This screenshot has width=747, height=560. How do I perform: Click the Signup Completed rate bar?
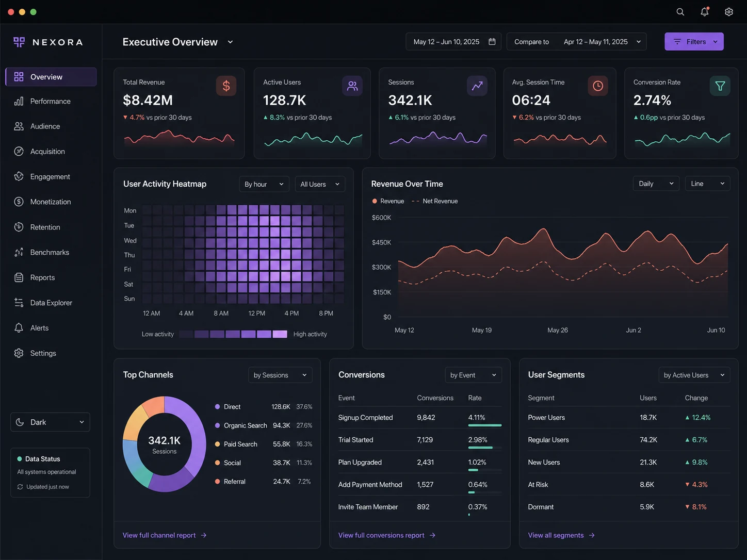485,425
